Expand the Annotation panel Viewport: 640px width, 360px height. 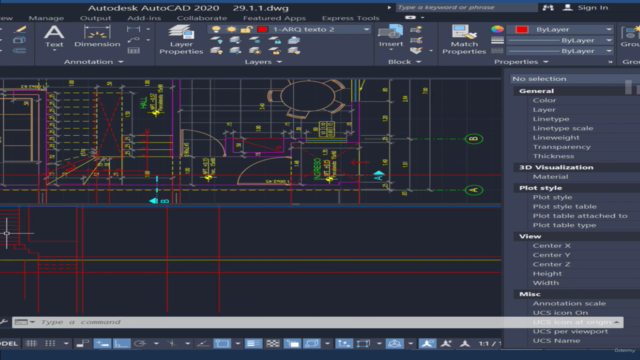click(x=93, y=62)
